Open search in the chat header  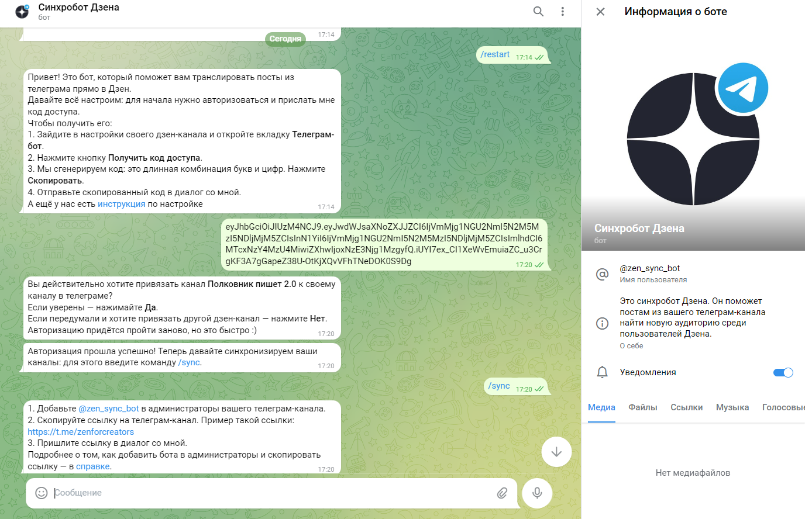[x=538, y=12]
